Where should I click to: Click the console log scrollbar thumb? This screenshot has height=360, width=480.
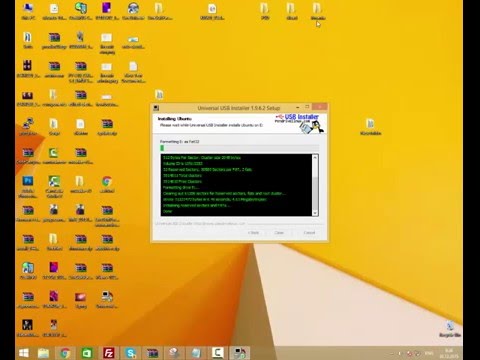tap(315, 193)
